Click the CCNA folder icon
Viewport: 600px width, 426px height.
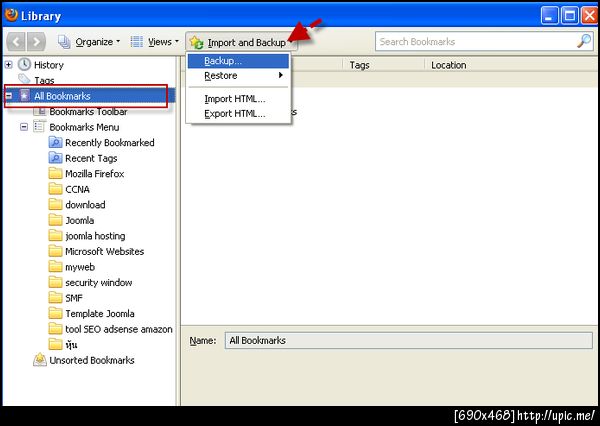(x=55, y=189)
